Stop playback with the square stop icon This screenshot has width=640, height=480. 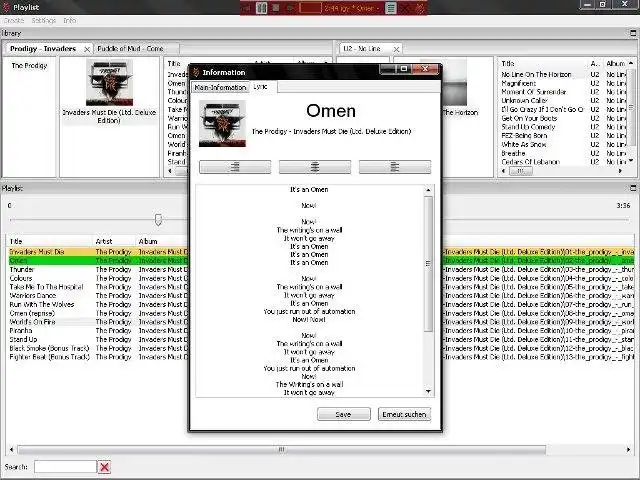tap(276, 8)
